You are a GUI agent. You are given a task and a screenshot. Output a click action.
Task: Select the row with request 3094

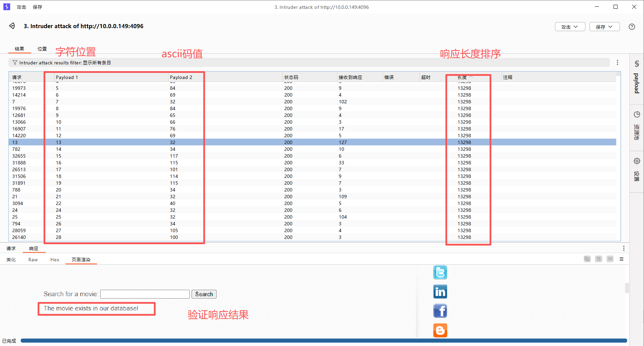click(x=312, y=203)
